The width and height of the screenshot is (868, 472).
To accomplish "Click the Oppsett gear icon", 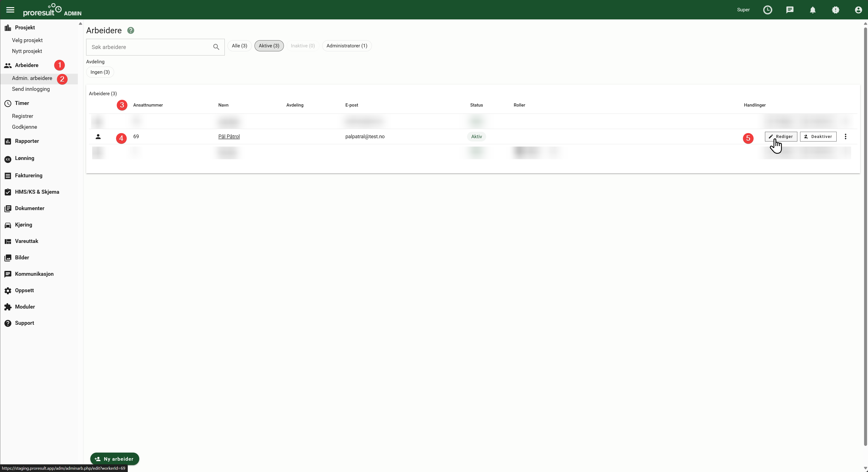I will [8, 291].
